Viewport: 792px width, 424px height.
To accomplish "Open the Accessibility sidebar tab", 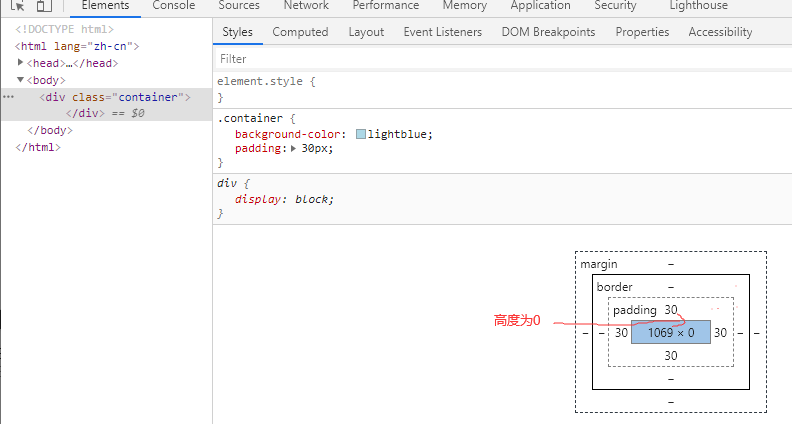I will click(720, 32).
